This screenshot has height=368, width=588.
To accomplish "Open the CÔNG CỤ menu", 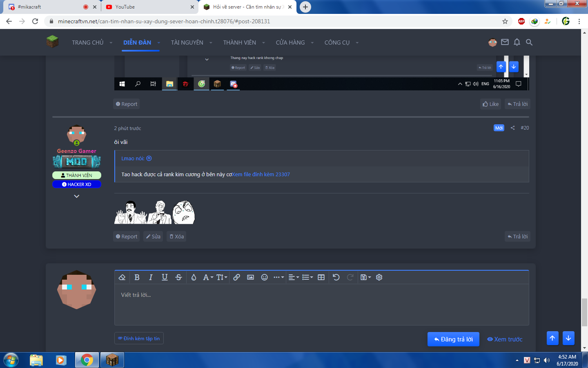I will tap(337, 43).
